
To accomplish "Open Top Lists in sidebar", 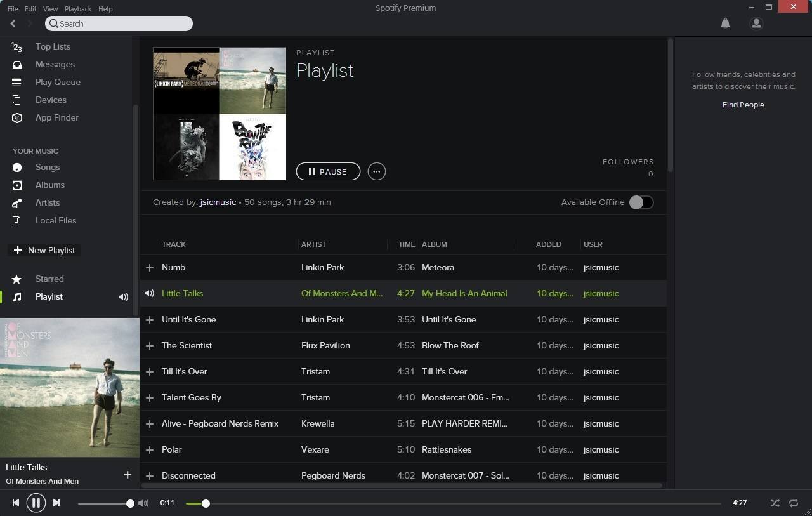I will coord(53,46).
